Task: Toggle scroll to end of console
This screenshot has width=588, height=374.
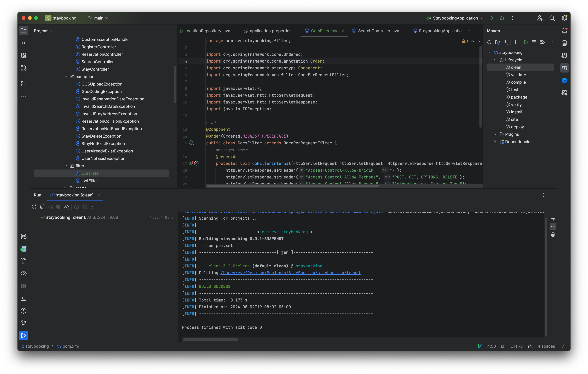Action: (553, 227)
